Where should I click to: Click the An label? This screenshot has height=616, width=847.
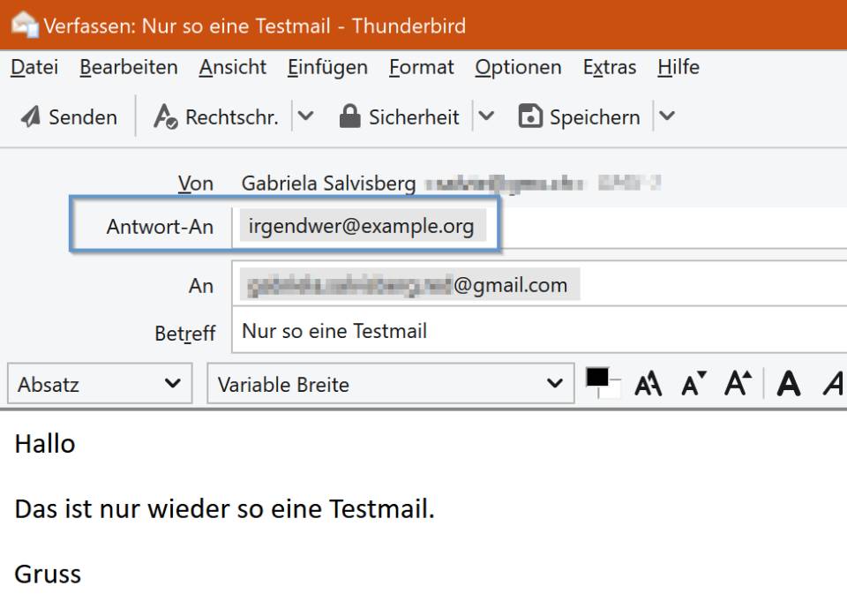click(x=201, y=285)
